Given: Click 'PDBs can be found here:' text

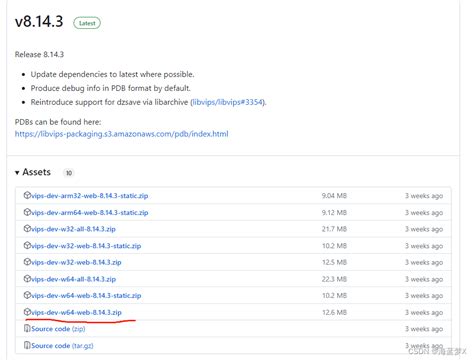Looking at the screenshot, I should pos(58,122).
